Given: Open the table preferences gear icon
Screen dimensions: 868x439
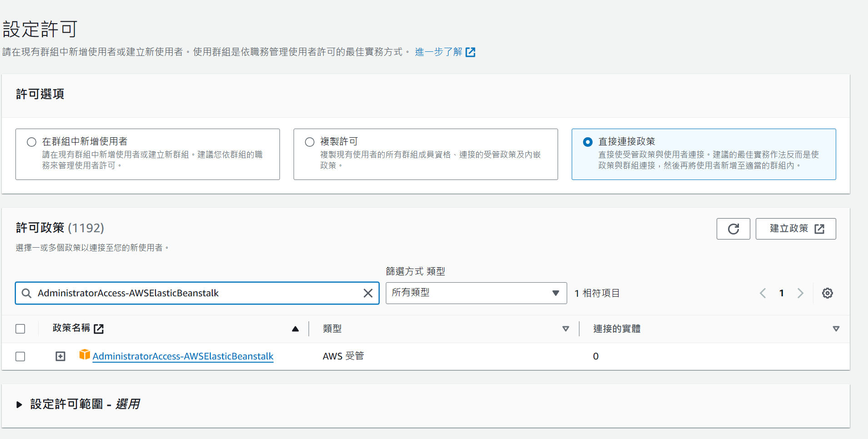Looking at the screenshot, I should pos(827,293).
